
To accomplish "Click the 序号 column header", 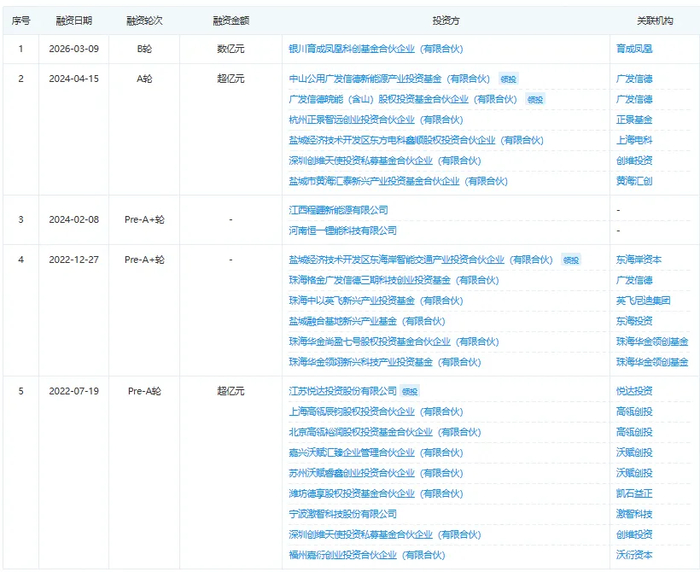I will (21, 21).
